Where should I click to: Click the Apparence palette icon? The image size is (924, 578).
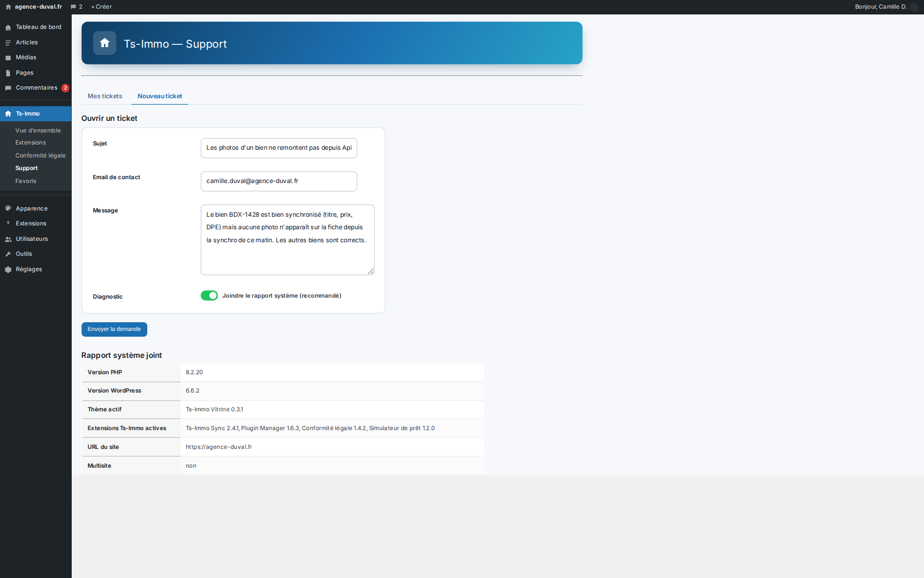click(x=8, y=209)
